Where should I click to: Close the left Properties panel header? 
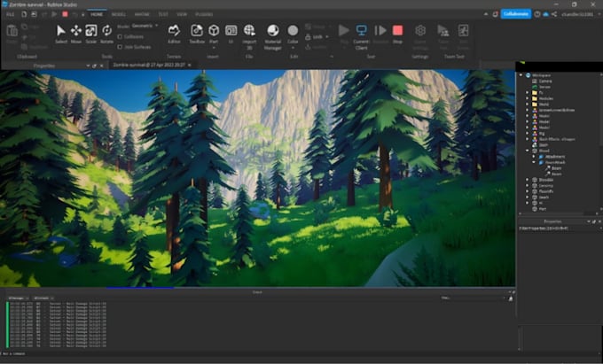coord(101,66)
